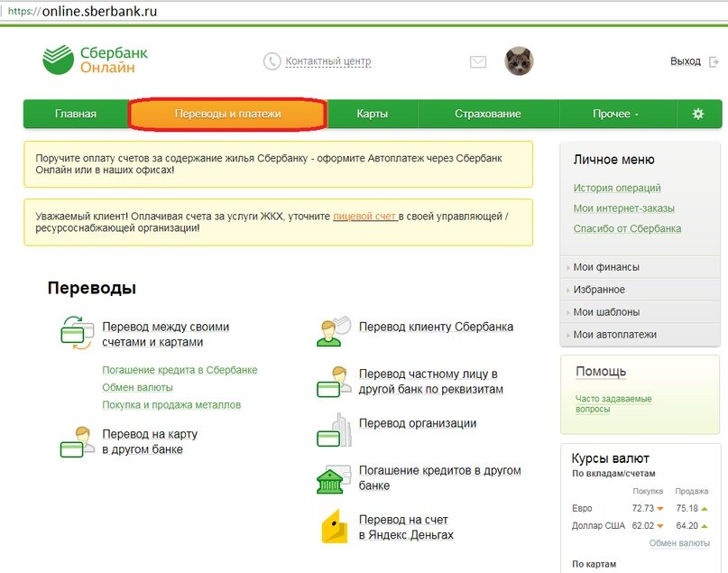Open Погашение кредитов в другом банке
The image size is (728, 573).
(439, 478)
